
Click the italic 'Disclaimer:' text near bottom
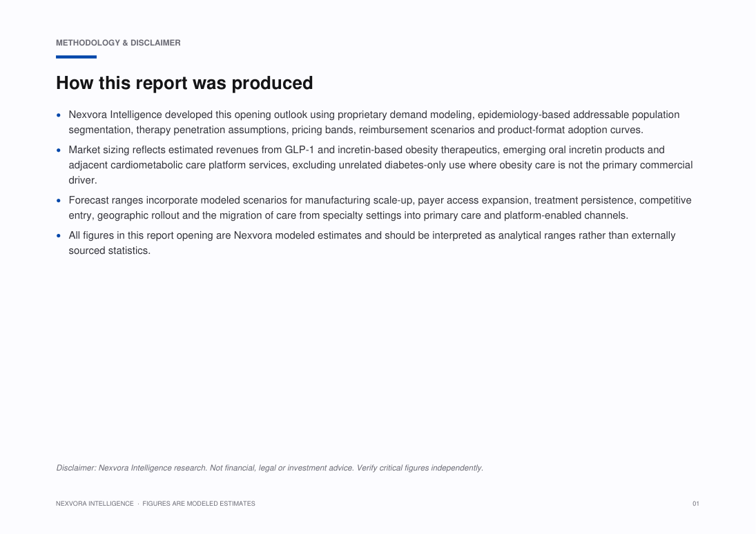click(76, 468)
